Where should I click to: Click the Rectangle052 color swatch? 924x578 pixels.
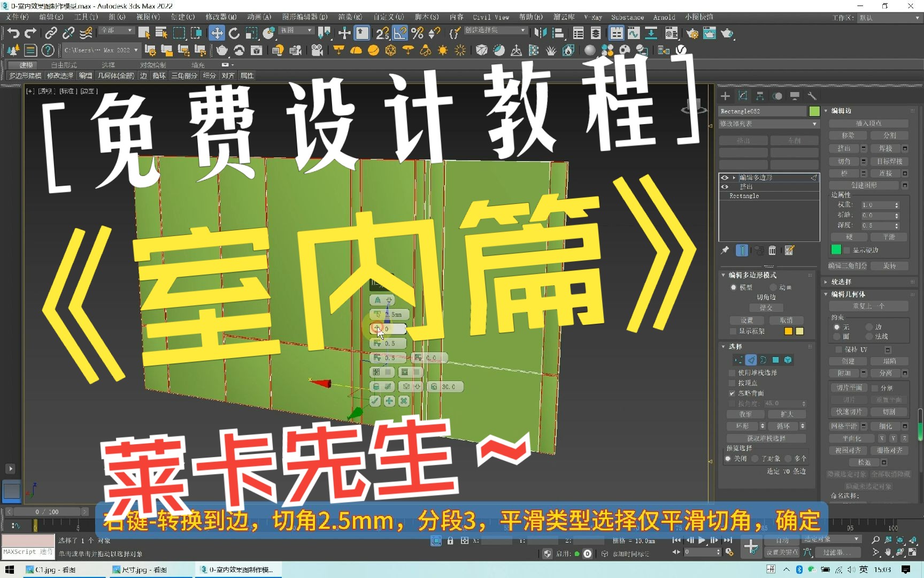[814, 111]
